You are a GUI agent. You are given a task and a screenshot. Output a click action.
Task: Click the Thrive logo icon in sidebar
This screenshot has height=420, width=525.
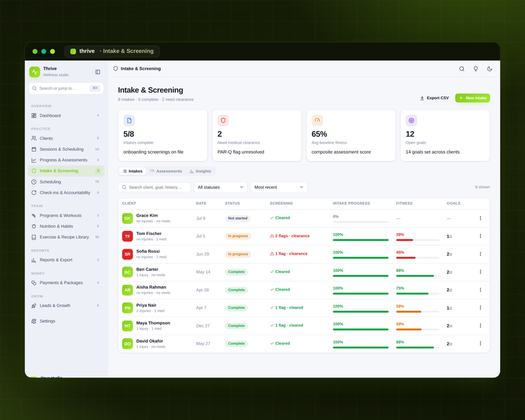(x=35, y=72)
